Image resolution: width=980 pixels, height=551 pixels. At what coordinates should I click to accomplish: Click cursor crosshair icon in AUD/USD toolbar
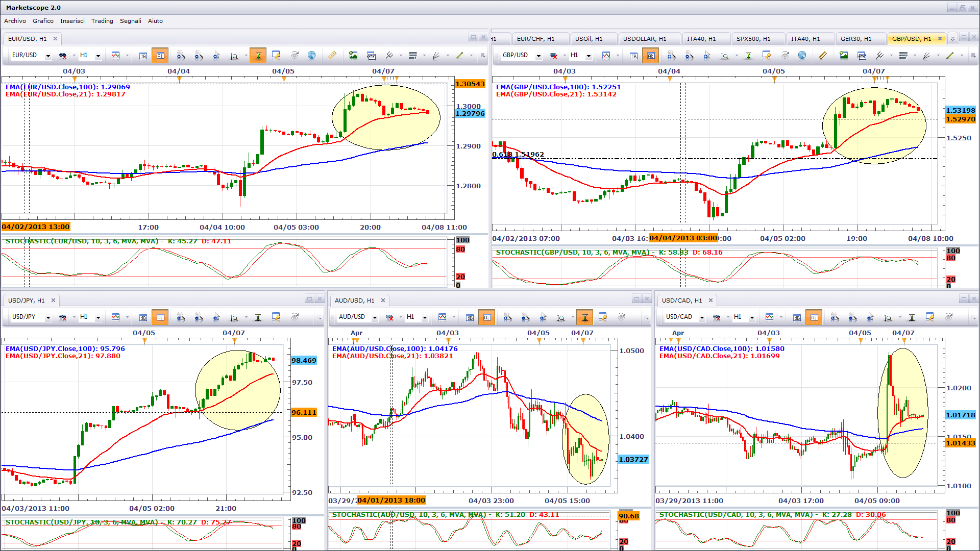(x=543, y=317)
